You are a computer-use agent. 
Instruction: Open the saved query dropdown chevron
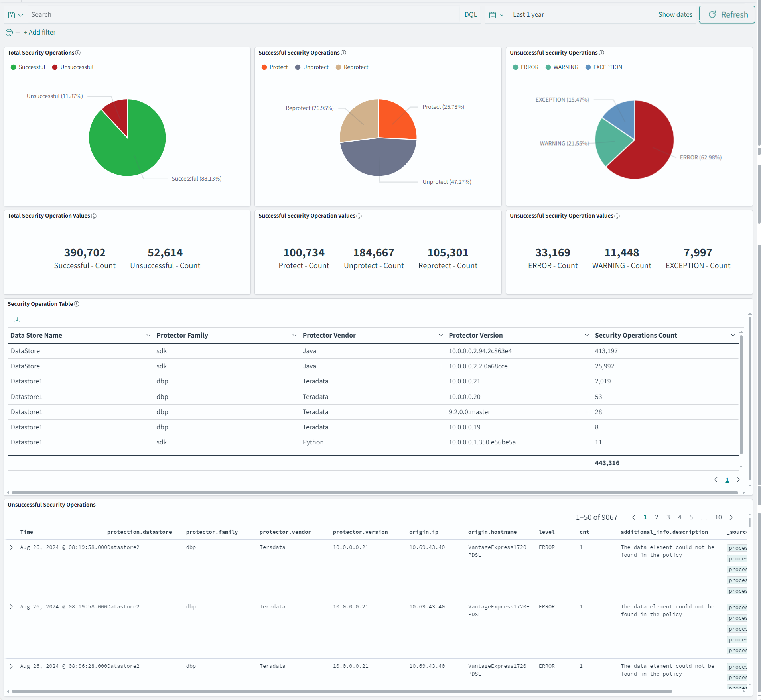20,14
